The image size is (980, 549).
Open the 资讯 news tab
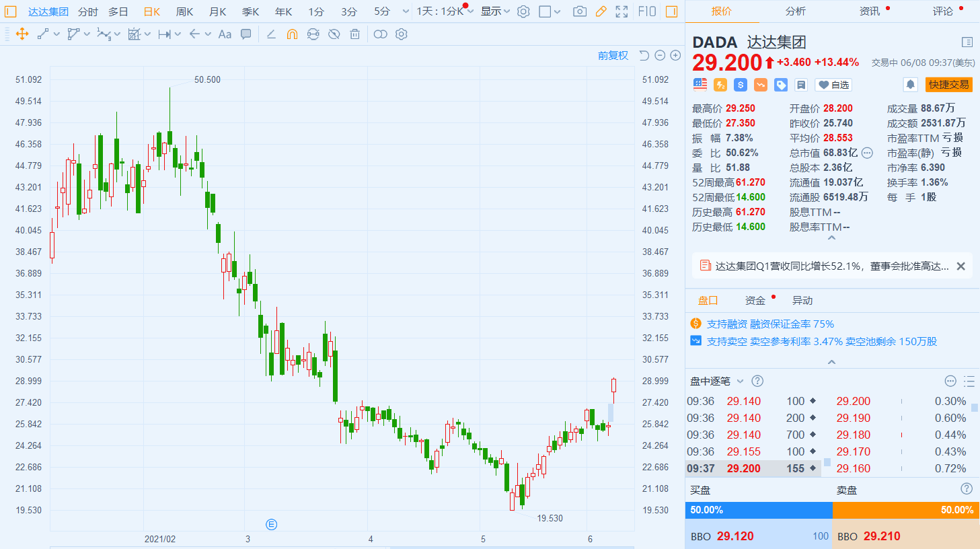870,11
